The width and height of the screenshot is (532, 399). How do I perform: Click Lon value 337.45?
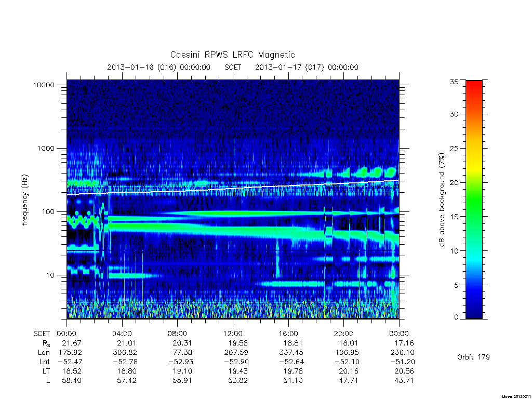pyautogui.click(x=291, y=353)
